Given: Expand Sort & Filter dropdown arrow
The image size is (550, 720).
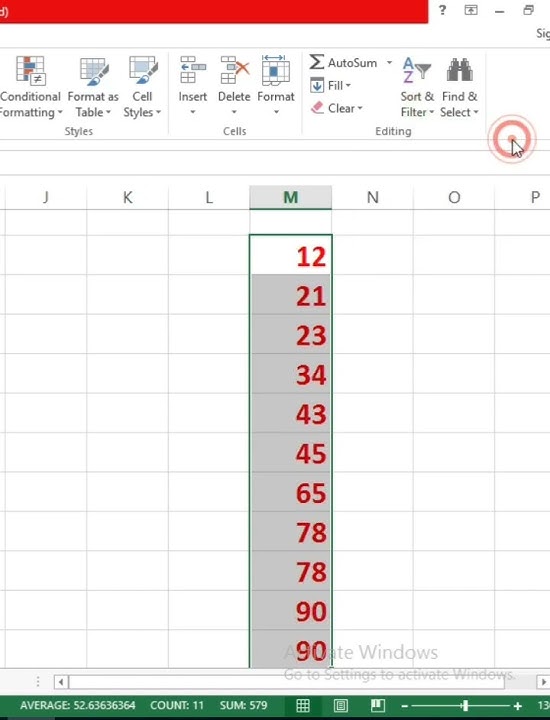Looking at the screenshot, I should coord(432,112).
